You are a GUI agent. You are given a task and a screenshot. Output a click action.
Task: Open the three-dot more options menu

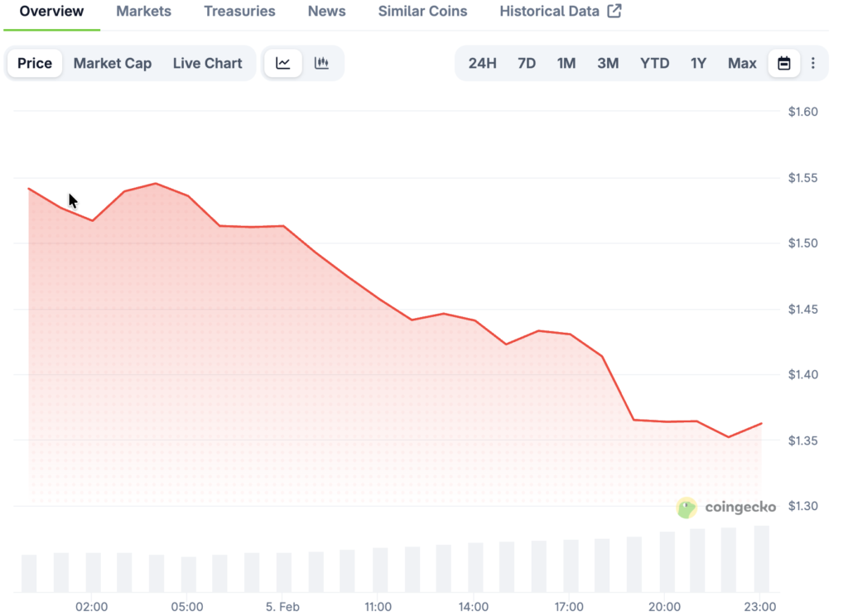[x=813, y=64]
